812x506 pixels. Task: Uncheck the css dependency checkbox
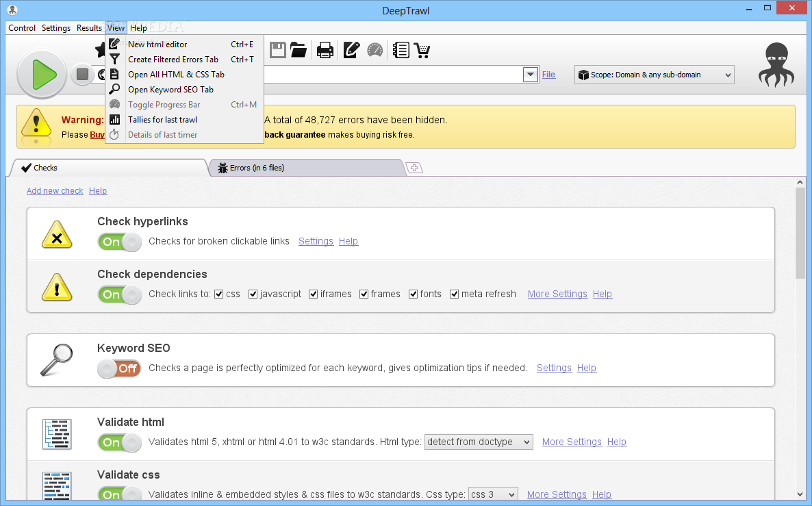218,294
